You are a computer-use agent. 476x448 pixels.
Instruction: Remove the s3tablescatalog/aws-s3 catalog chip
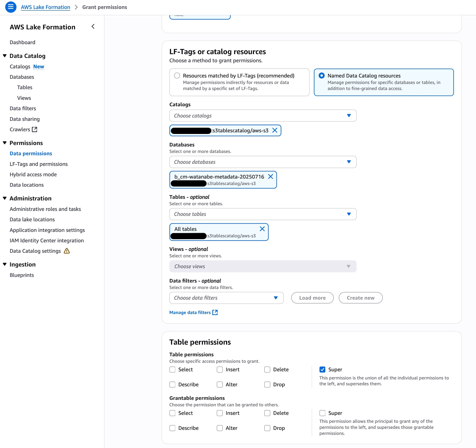click(275, 130)
